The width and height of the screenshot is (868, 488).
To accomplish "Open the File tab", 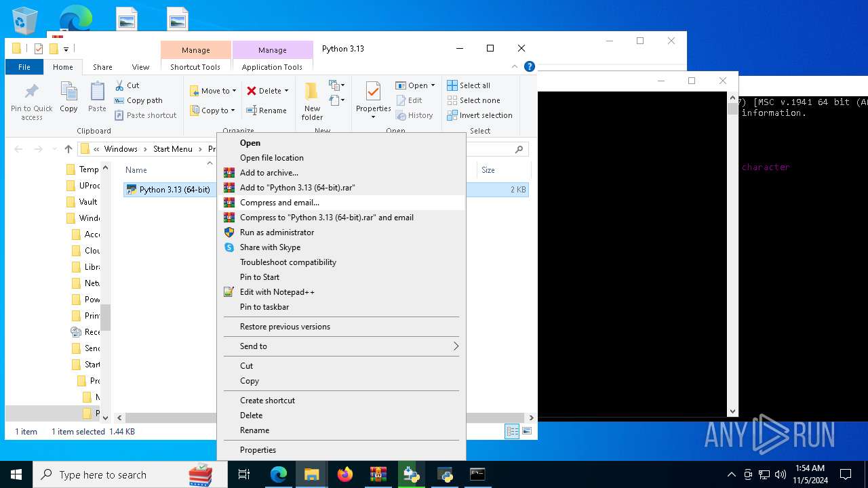I will 24,67.
